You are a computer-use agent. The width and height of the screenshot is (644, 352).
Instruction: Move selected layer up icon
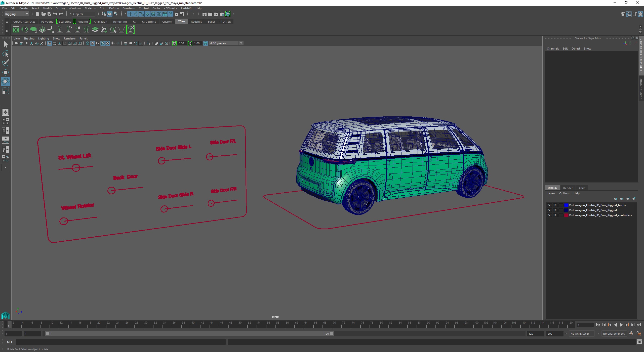[x=615, y=199]
